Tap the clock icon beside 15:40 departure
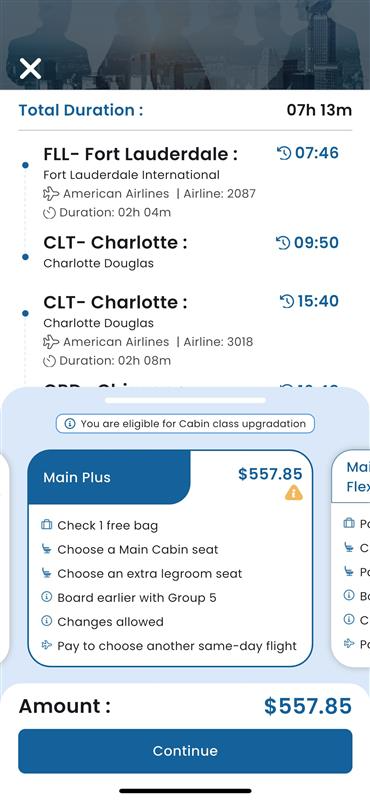The width and height of the screenshot is (370, 800). tap(287, 302)
